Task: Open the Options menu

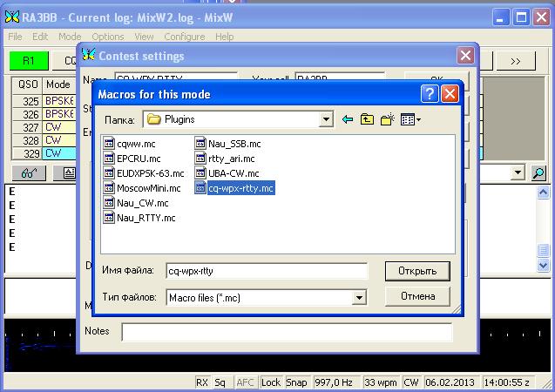Action: pyautogui.click(x=108, y=37)
